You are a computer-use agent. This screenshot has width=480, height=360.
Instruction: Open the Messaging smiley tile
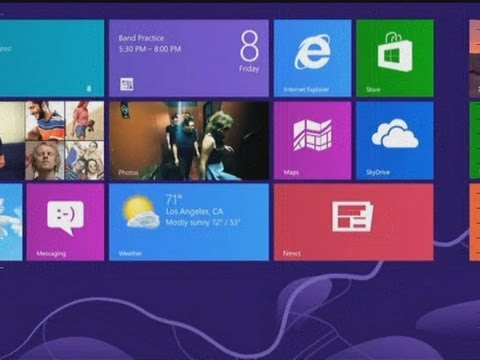pos(65,222)
